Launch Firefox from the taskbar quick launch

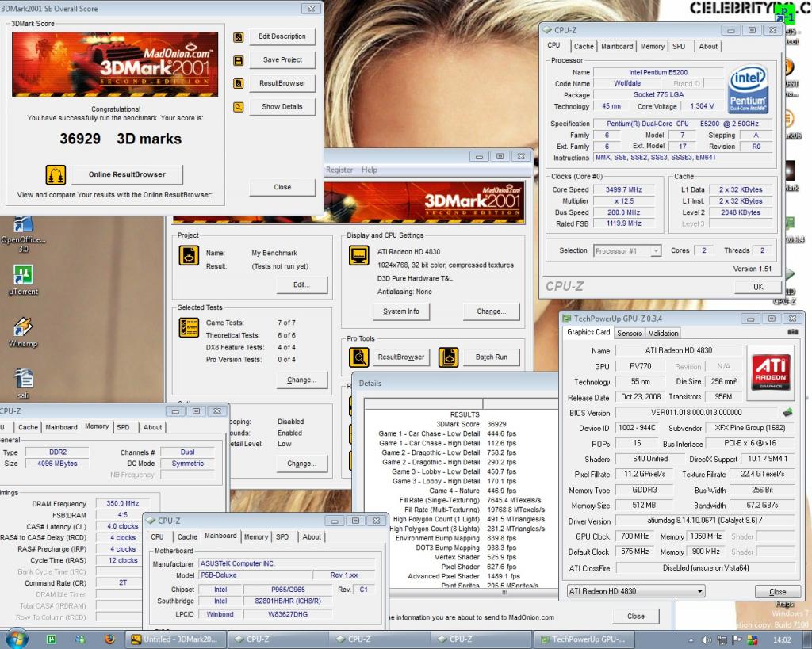[109, 639]
